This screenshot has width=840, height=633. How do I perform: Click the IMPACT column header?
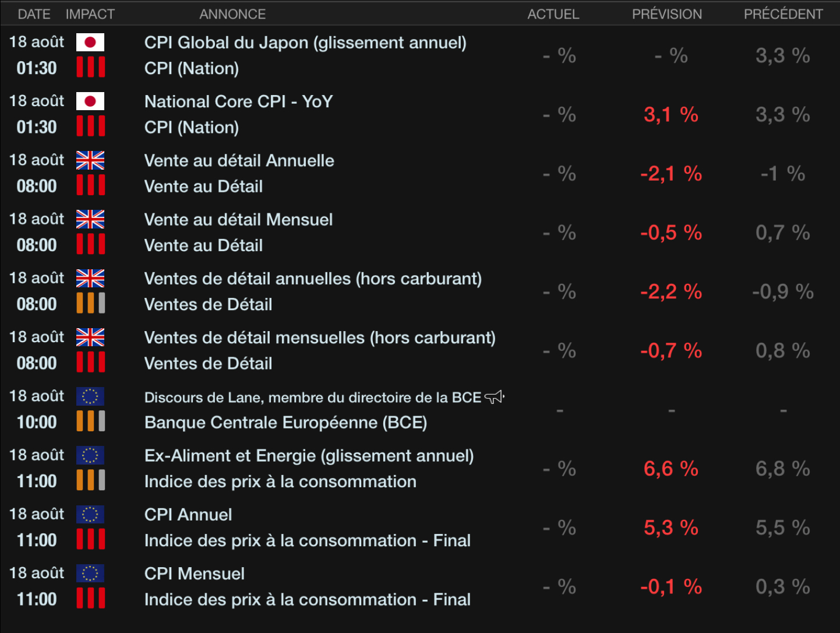(90, 14)
